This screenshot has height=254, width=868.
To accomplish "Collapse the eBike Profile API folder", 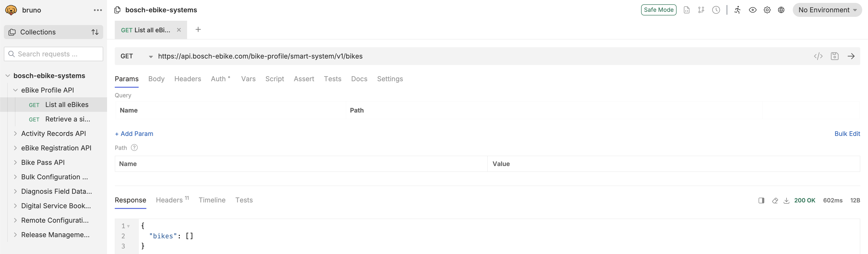I will pos(15,90).
